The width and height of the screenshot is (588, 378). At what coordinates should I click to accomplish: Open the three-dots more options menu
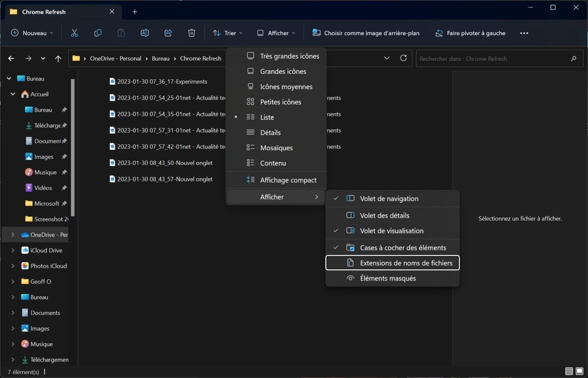coord(524,33)
